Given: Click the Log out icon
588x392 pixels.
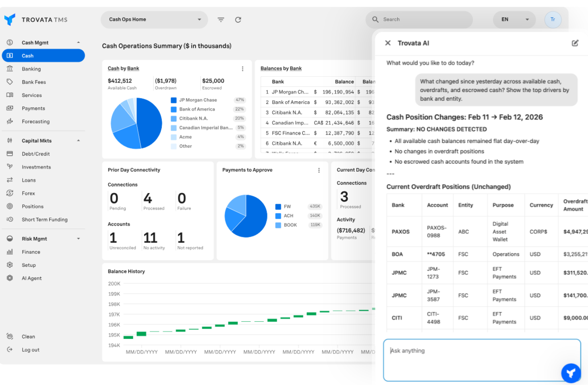Looking at the screenshot, I should [x=10, y=350].
